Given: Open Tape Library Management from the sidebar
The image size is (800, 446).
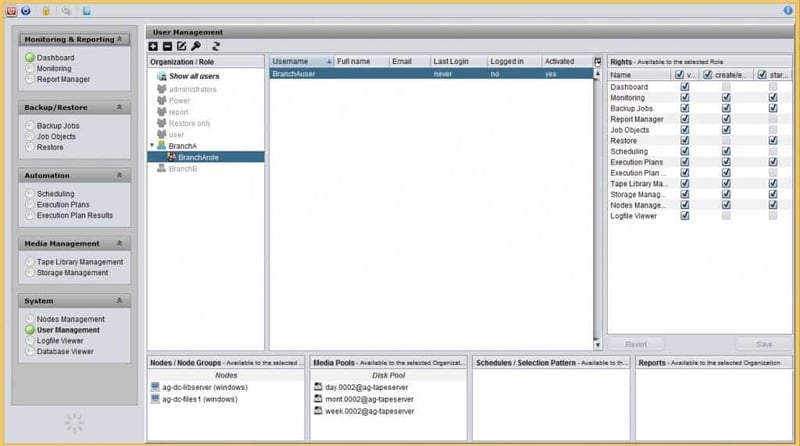Looking at the screenshot, I should coord(79,262).
